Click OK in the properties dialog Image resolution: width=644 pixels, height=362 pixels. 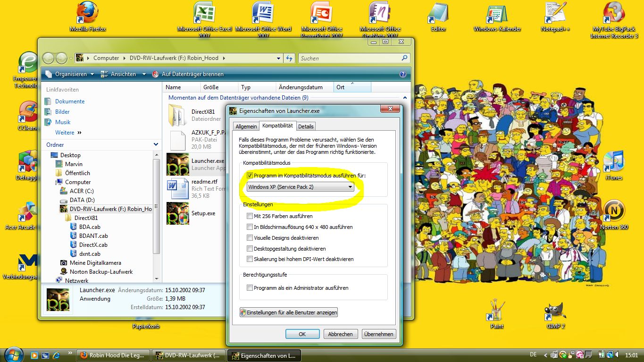(x=302, y=334)
